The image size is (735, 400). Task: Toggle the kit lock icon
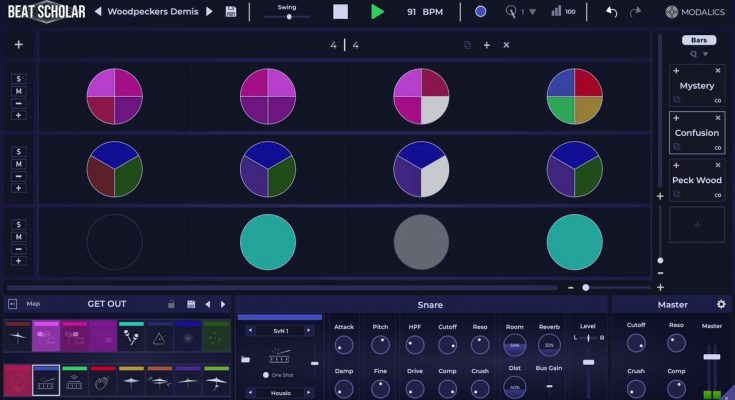tap(171, 304)
